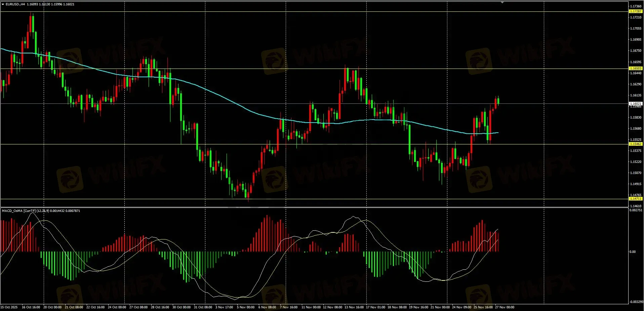
Task: Click the 1.15525 price scale value
Action: click(x=636, y=140)
